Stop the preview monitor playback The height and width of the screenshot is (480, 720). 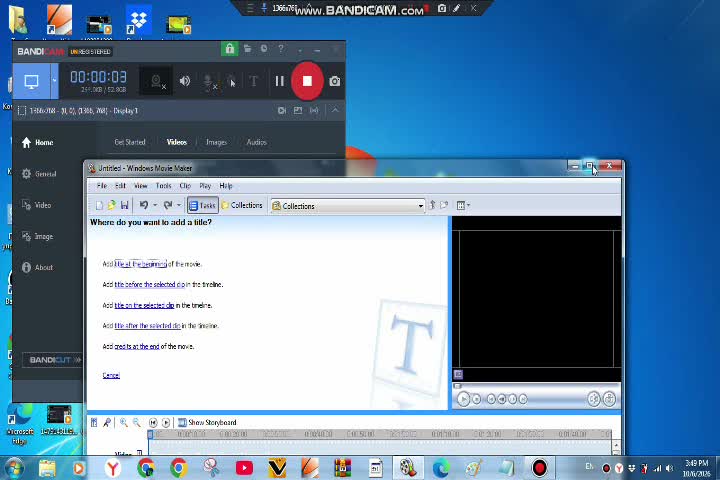(477, 399)
